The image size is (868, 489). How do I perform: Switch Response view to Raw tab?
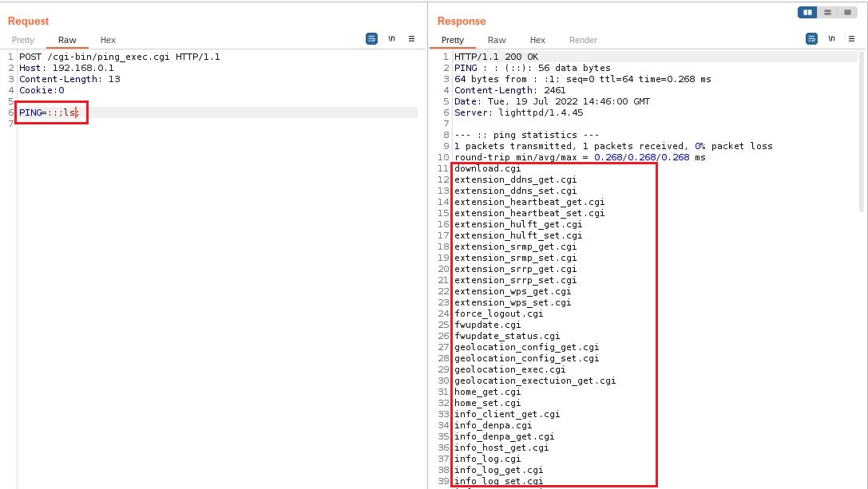pyautogui.click(x=497, y=40)
